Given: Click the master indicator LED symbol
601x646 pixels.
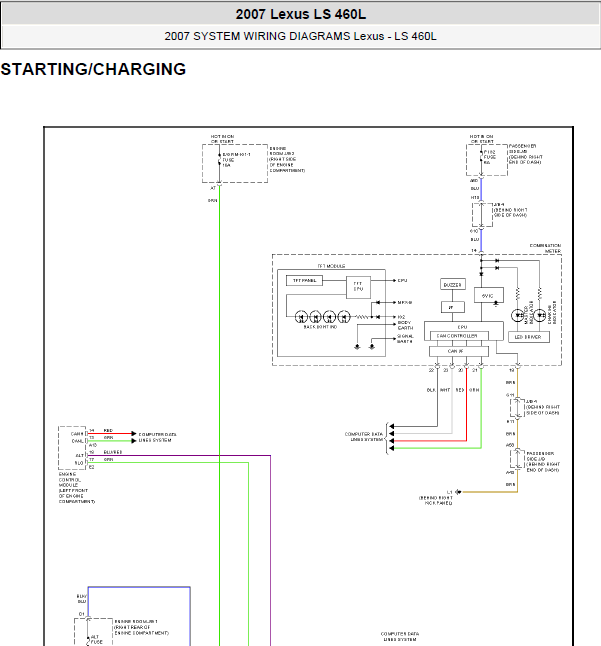Looking at the screenshot, I should point(517,316).
